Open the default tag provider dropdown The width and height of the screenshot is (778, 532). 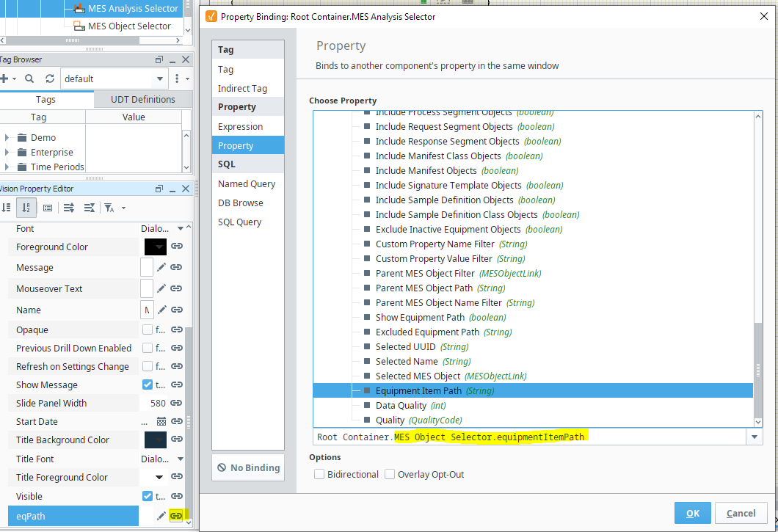point(160,79)
